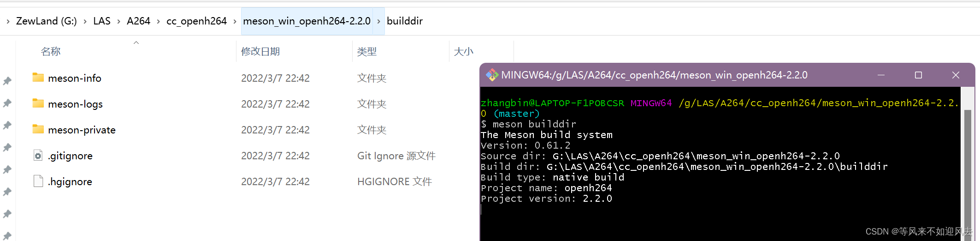Maximize the MINGW64 terminal window
This screenshot has height=241, width=980.
pos(918,75)
